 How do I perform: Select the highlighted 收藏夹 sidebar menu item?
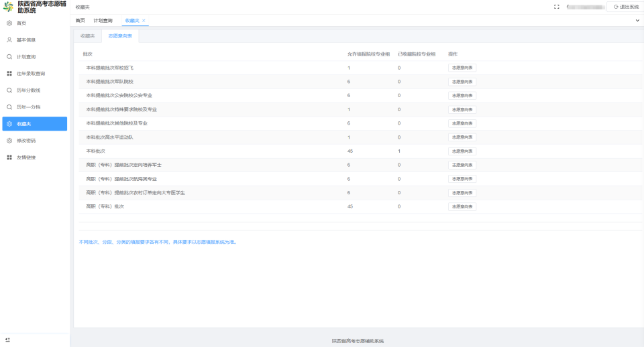point(34,124)
